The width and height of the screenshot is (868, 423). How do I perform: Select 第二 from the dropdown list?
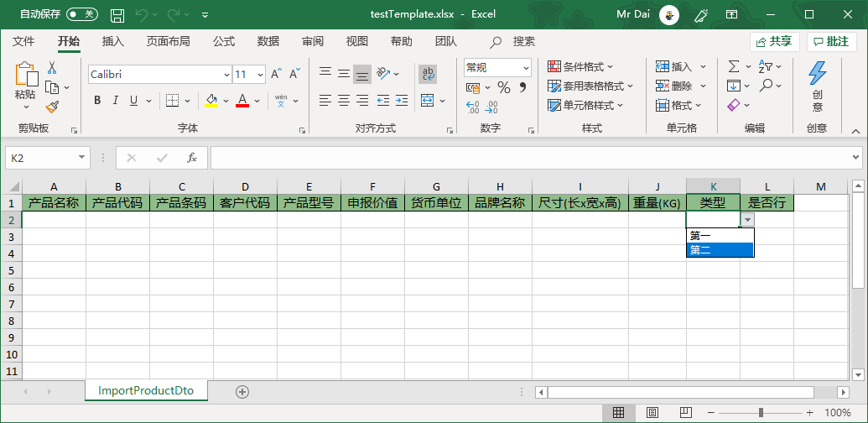(x=720, y=249)
